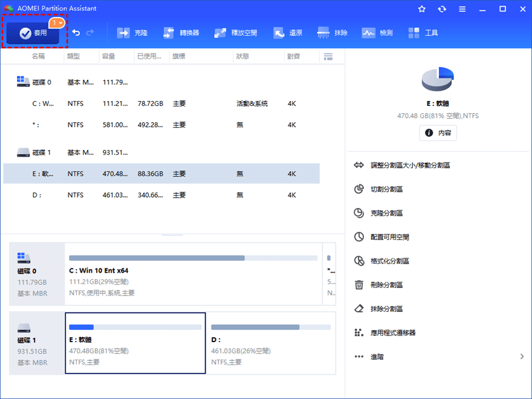Open the 抹除 (Wipe) toolbar menu
This screenshot has width=532, height=399.
click(x=332, y=33)
